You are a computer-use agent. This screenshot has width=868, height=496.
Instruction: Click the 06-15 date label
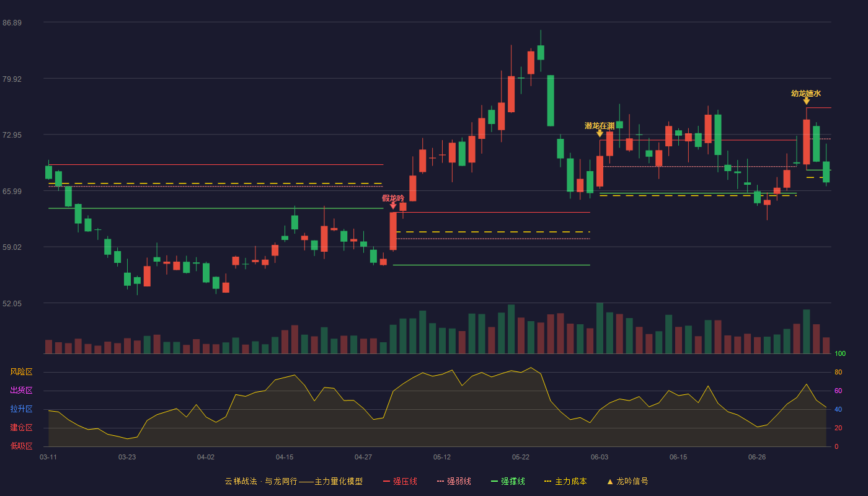(678, 458)
